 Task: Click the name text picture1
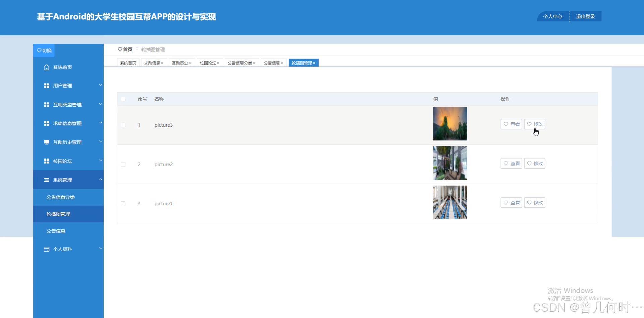click(163, 204)
